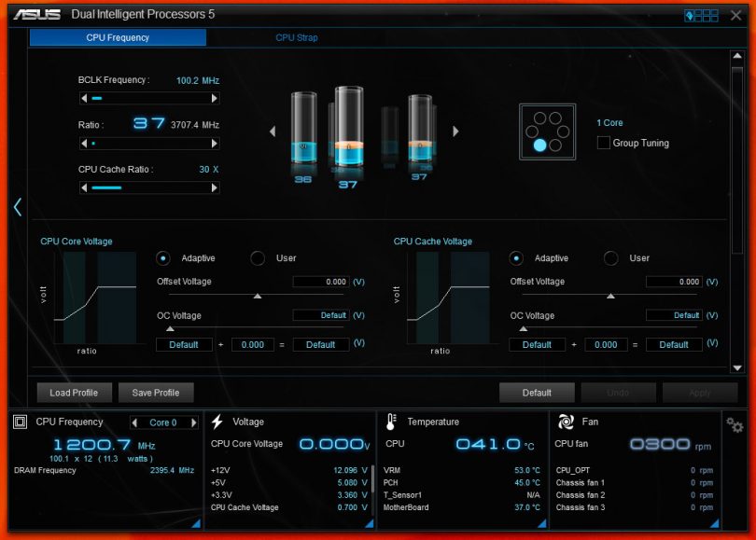
Task: Click the left chevron to collapse side panel
Action: coord(17,207)
